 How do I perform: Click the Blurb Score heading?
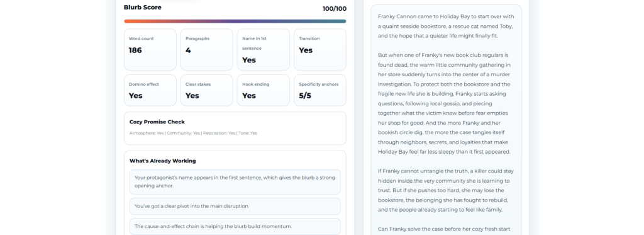click(x=143, y=8)
